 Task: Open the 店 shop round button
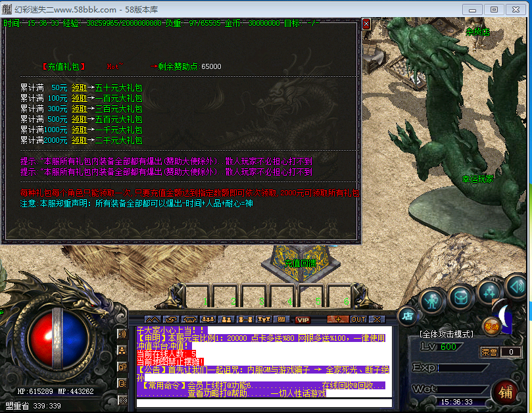tap(408, 316)
